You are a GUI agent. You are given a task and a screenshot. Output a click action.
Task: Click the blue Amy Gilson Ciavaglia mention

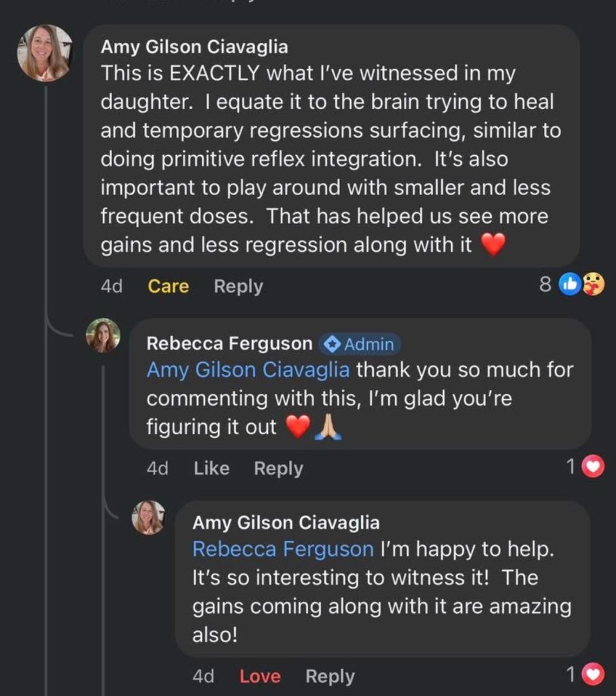pyautogui.click(x=248, y=370)
